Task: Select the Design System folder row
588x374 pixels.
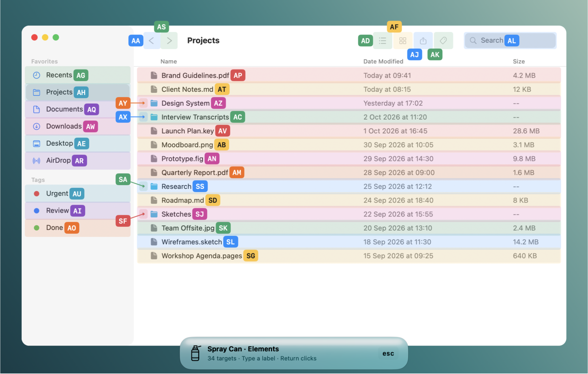Action: pos(349,103)
